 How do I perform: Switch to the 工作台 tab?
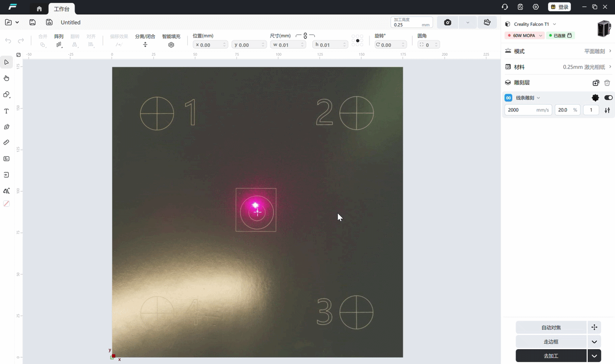[61, 9]
